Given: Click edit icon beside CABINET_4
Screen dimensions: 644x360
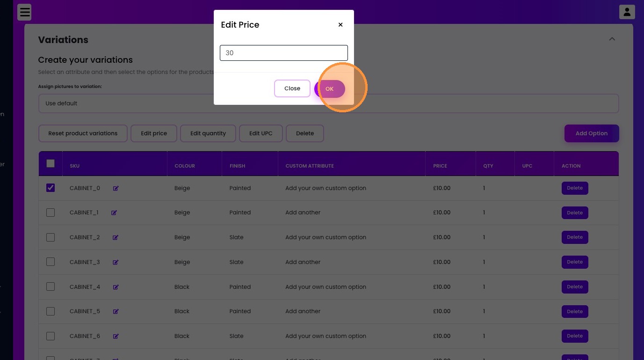Looking at the screenshot, I should coord(116,287).
